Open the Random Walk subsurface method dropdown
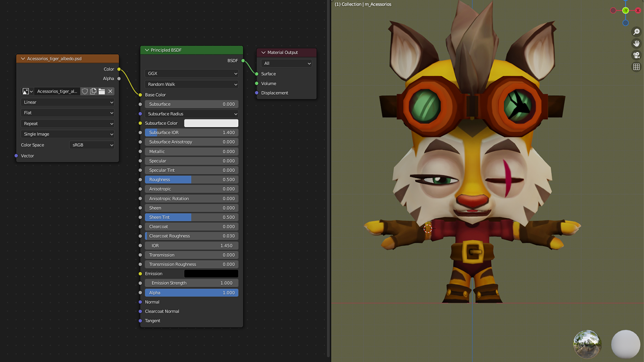The height and width of the screenshot is (362, 644). [192, 84]
